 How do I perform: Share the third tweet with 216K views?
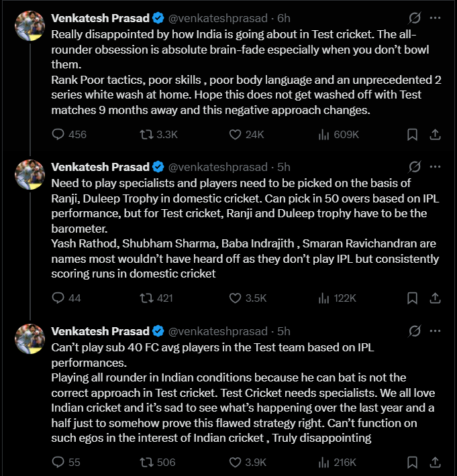[x=435, y=463]
